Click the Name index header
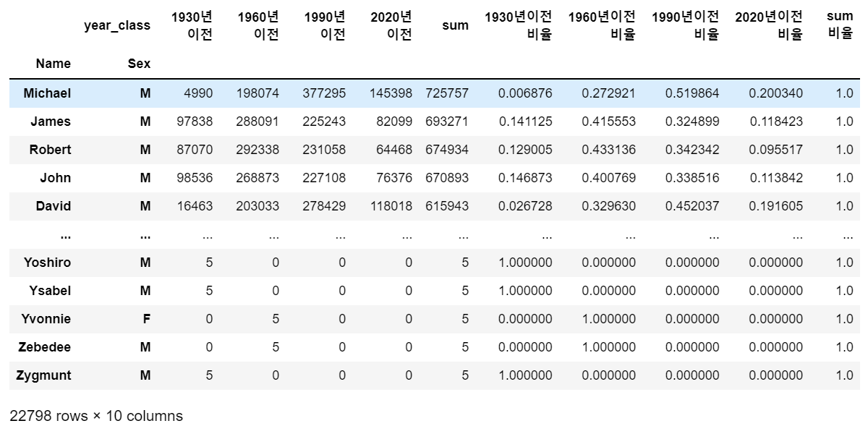This screenshot has width=868, height=426. 54,64
